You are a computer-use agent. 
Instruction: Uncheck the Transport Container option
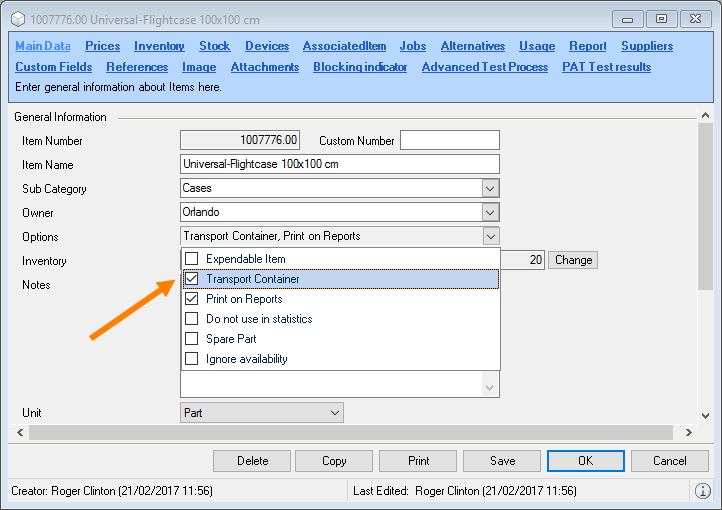pyautogui.click(x=192, y=279)
